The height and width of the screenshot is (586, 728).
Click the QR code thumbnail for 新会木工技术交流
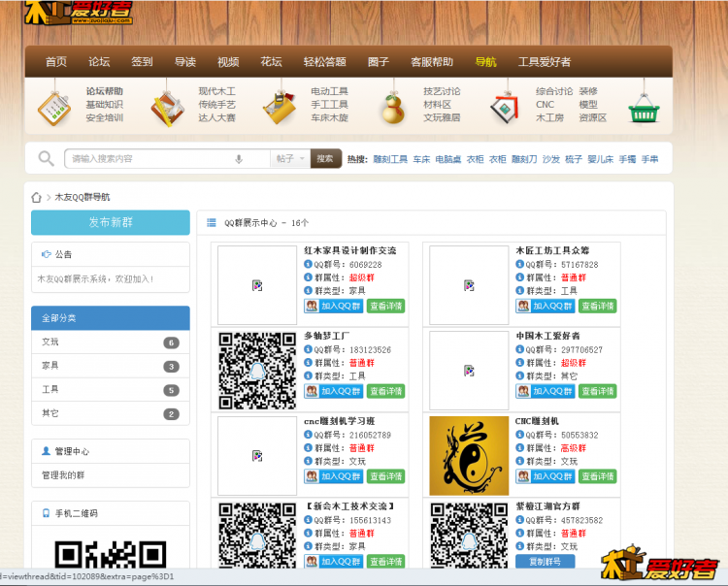257,535
